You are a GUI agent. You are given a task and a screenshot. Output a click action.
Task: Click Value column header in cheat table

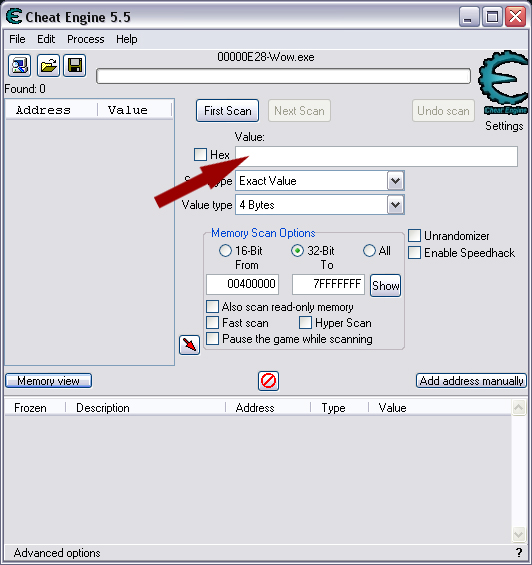click(440, 408)
